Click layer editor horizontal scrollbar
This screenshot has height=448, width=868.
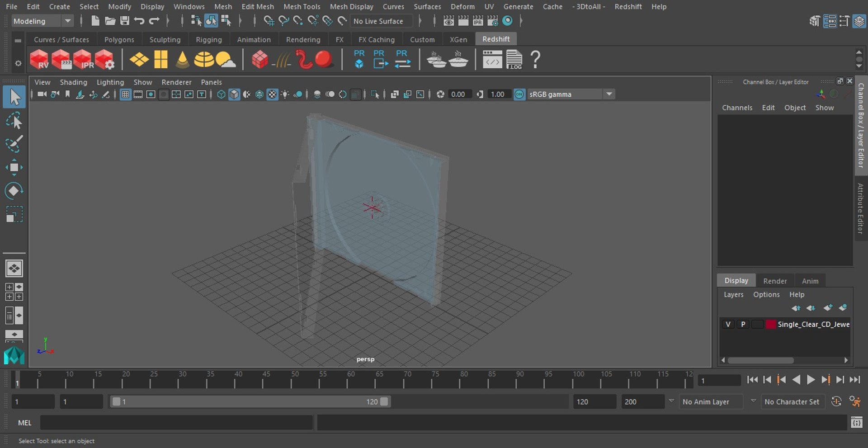pos(760,360)
